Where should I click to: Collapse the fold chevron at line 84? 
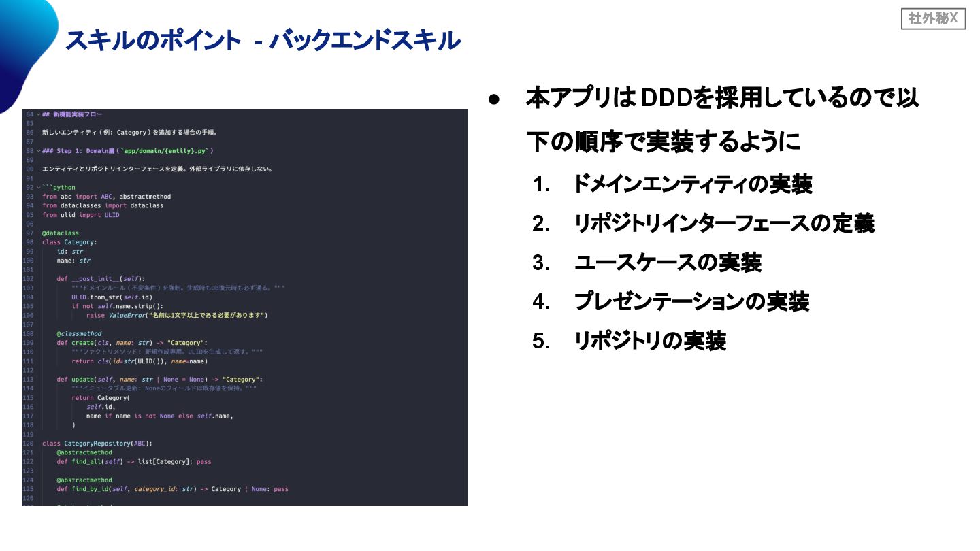[x=38, y=114]
